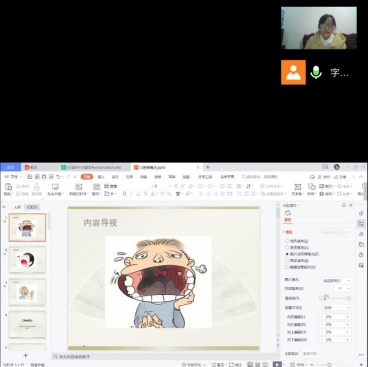This screenshot has height=367, width=368.
Task: Click the Undo icon in quick access toolbar
Action: pyautogui.click(x=58, y=176)
